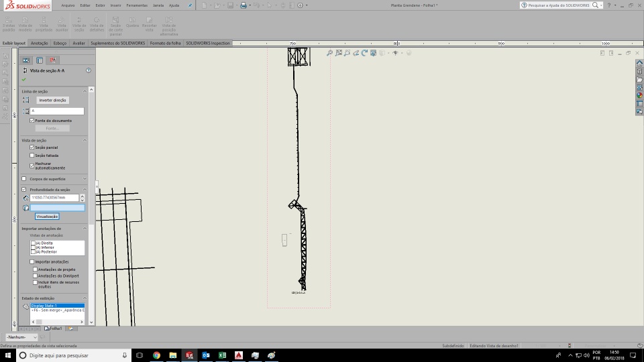Expand Corpos de superfície group
Screen dimensions: 644x362
click(x=85, y=179)
